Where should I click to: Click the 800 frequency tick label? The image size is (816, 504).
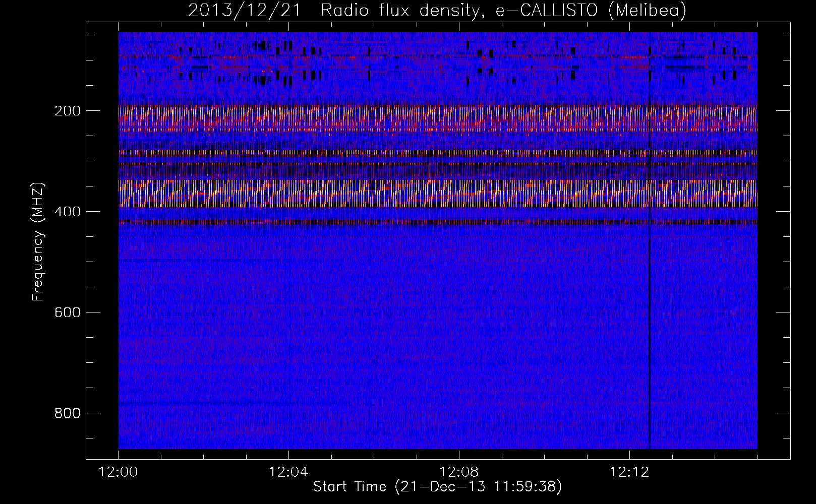[67, 413]
